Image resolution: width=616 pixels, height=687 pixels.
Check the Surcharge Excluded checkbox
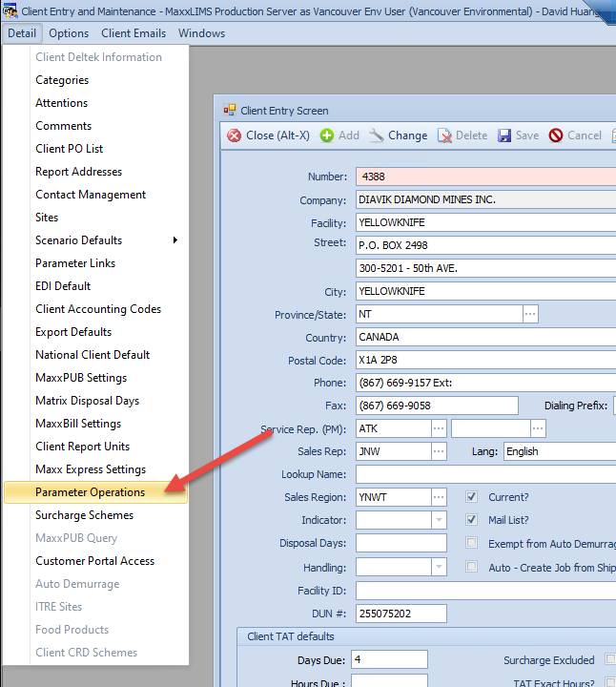coord(610,658)
